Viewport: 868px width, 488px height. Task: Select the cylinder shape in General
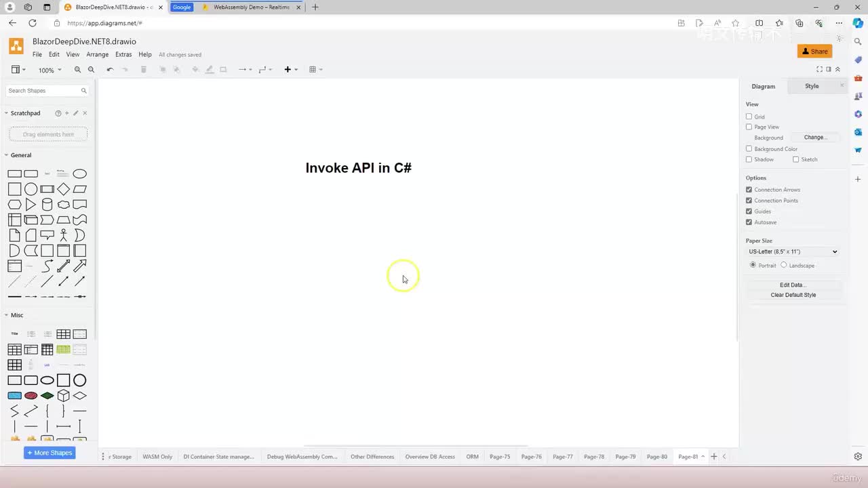[x=47, y=205]
